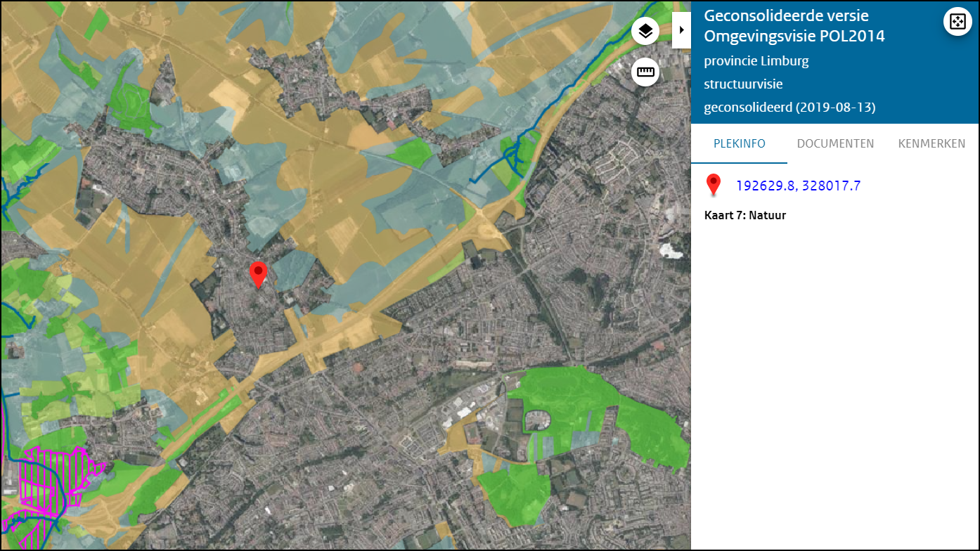Collapse the side panel with the arrow

(681, 30)
